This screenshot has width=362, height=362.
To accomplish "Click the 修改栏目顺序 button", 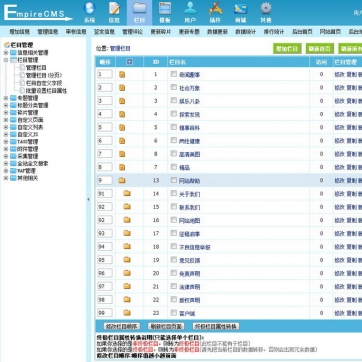I will 122,326.
